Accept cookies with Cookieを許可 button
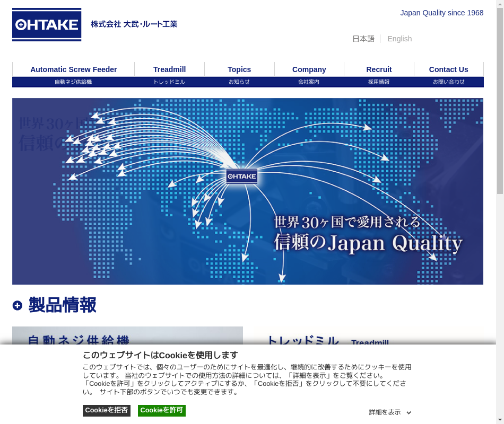504x424 pixels. coord(162,410)
